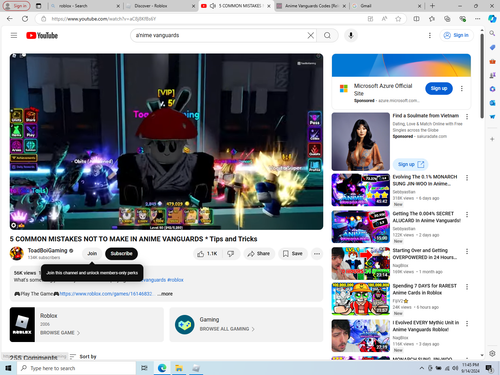This screenshot has height=375, width=500.
Task: Open a new browser tab
Action: [432, 6]
